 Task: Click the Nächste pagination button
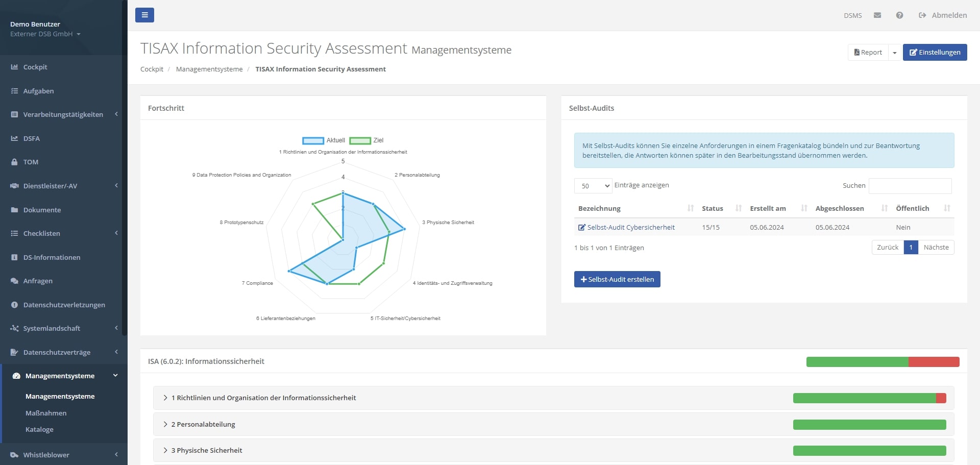936,247
